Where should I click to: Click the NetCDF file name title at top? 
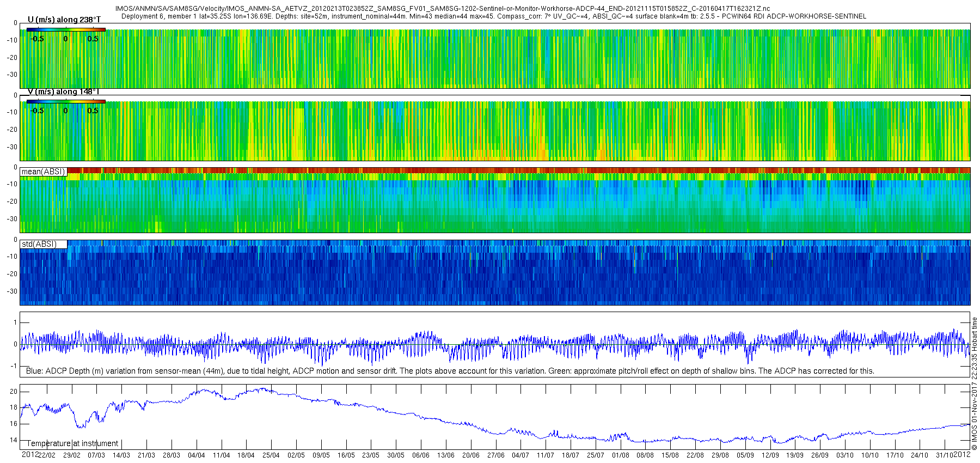pyautogui.click(x=442, y=9)
